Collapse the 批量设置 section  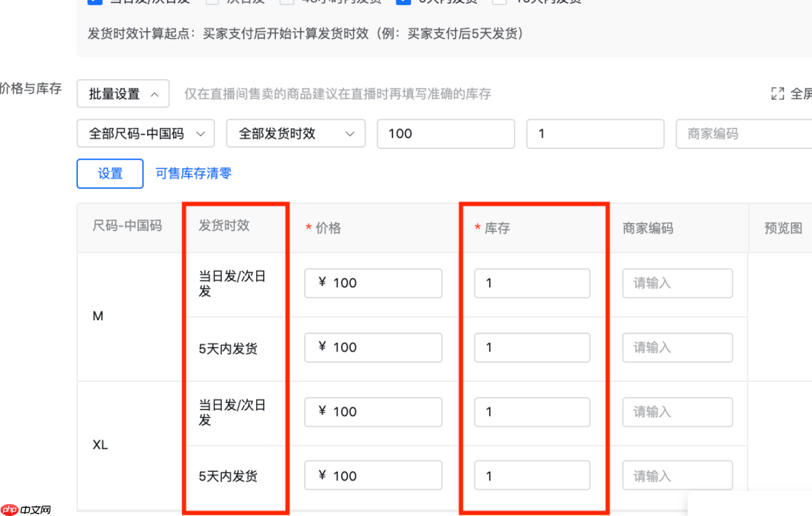pos(123,93)
